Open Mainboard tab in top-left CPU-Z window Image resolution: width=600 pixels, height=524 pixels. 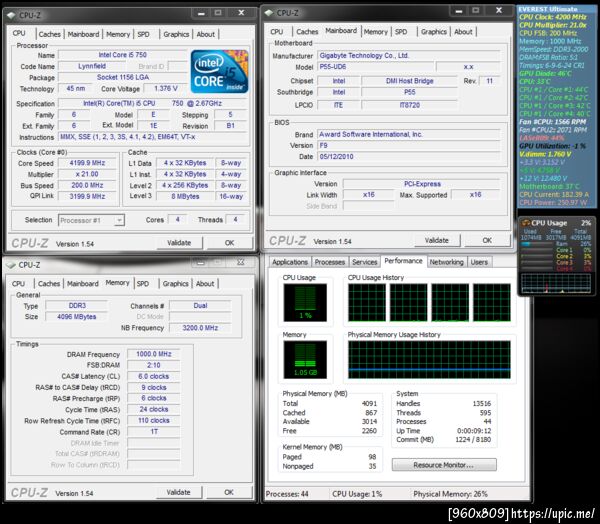(x=83, y=34)
